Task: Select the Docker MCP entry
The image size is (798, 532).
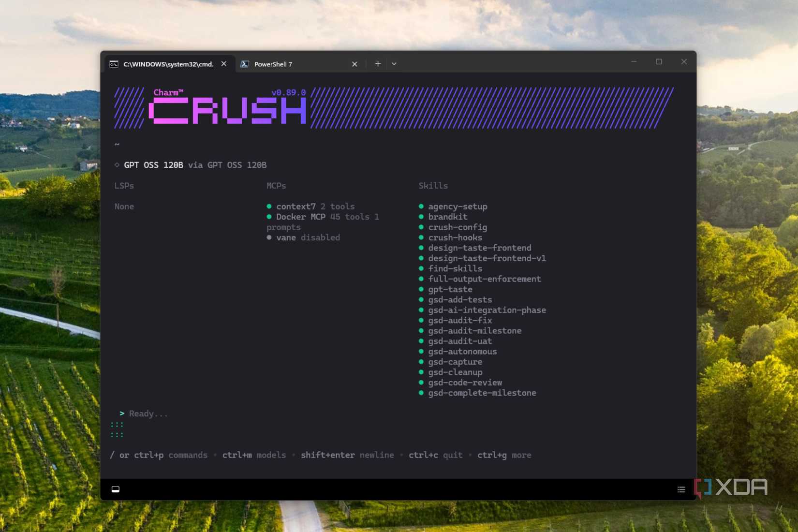Action: point(323,222)
